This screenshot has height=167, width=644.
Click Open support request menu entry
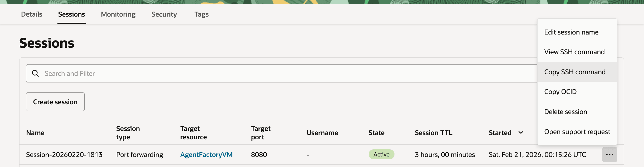point(577,132)
